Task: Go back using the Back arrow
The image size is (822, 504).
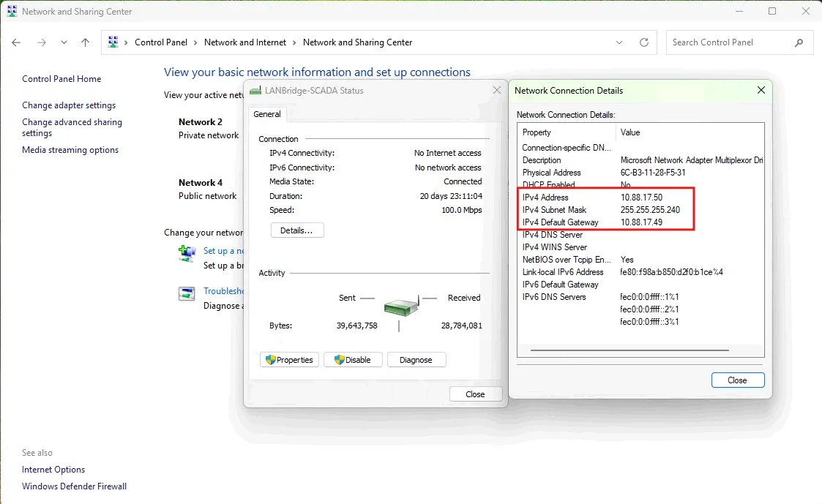Action: (x=16, y=42)
